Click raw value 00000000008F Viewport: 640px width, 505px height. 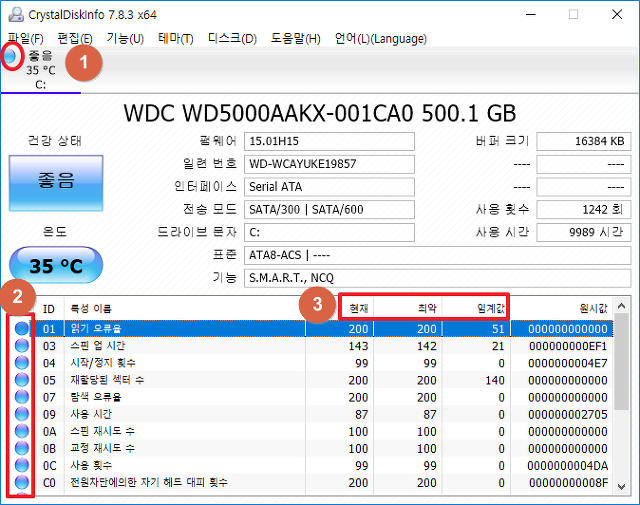click(569, 483)
